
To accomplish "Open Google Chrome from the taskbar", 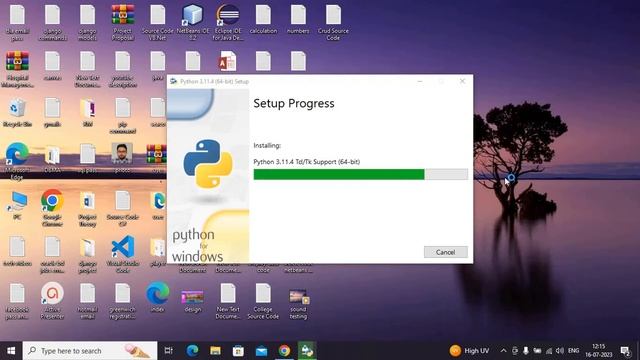I will click(284, 351).
